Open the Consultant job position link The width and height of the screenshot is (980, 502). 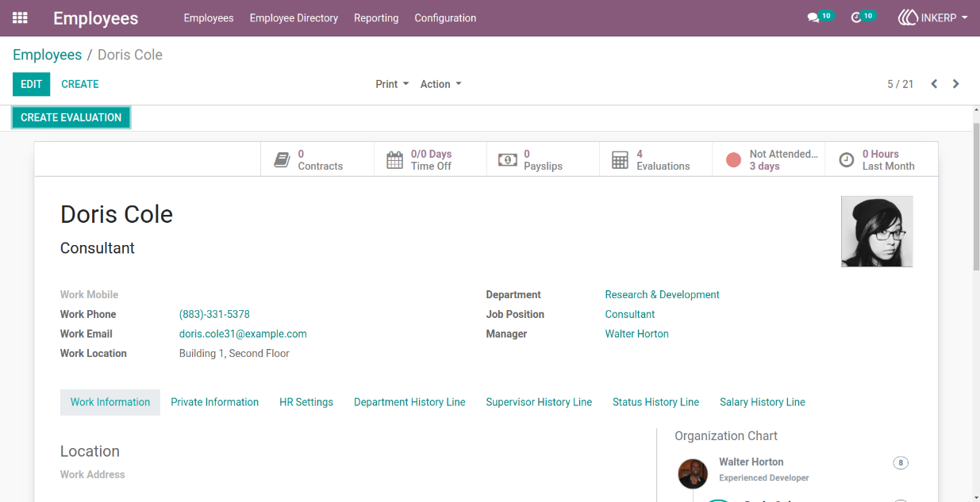pyautogui.click(x=630, y=314)
